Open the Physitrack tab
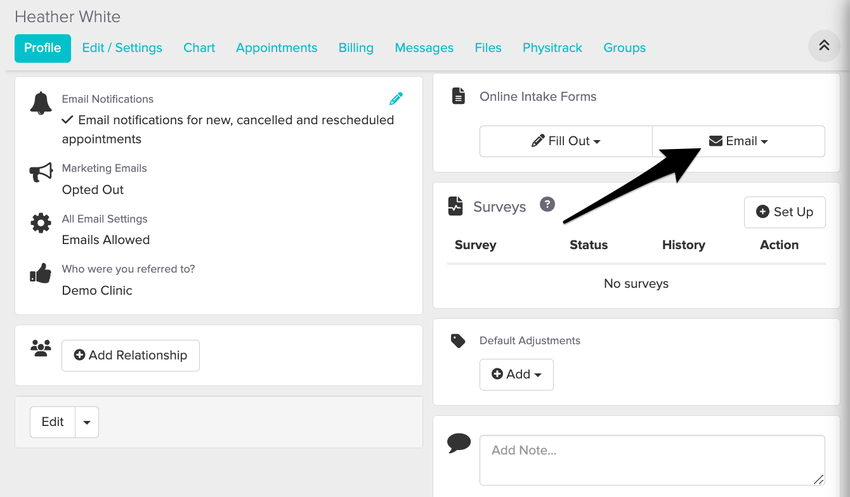This screenshot has width=850, height=497. (x=552, y=48)
